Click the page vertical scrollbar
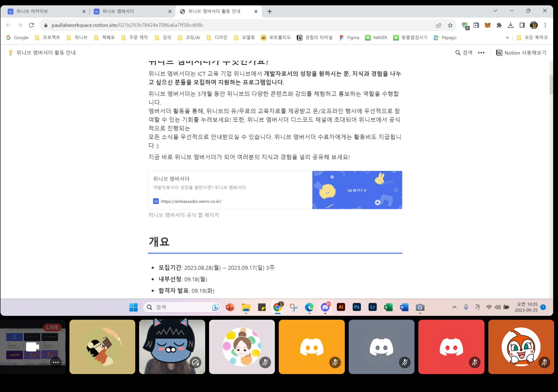This screenshot has height=392, width=558. coord(551,85)
